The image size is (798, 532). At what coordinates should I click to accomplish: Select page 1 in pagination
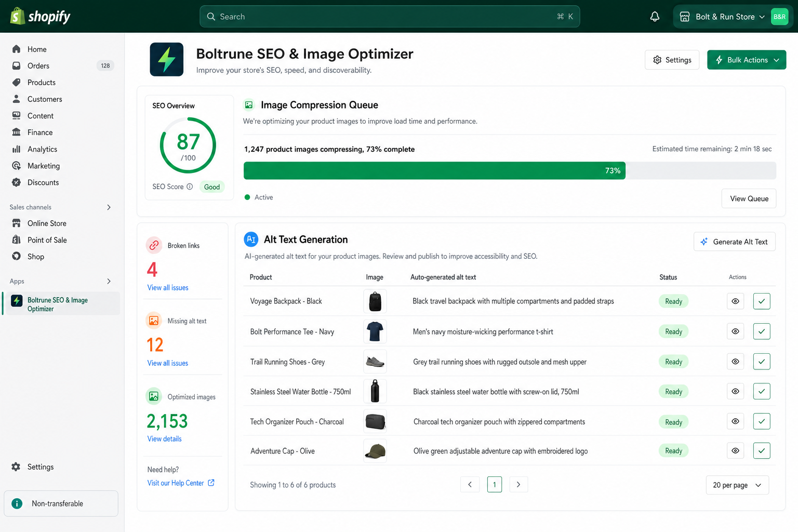tap(495, 484)
